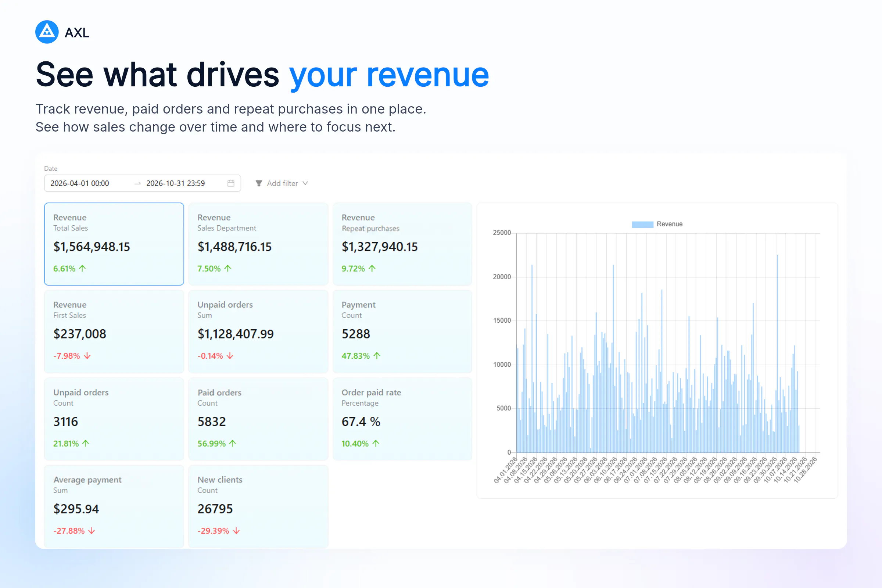
Task: Select the Revenue Repeat purchases card
Action: (x=402, y=244)
